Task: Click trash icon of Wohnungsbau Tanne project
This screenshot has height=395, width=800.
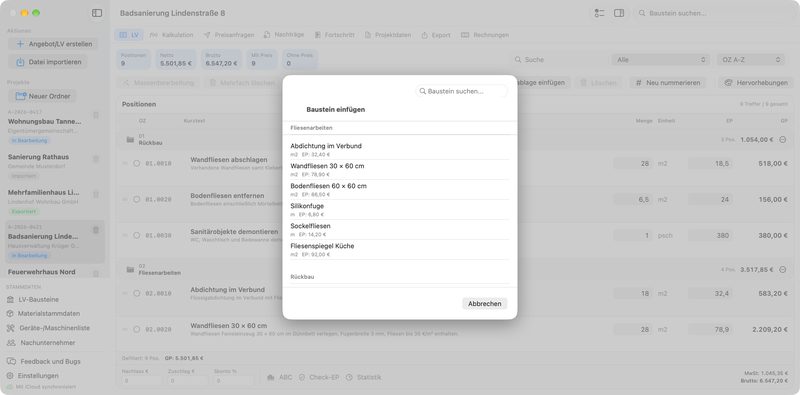Action: point(96,116)
